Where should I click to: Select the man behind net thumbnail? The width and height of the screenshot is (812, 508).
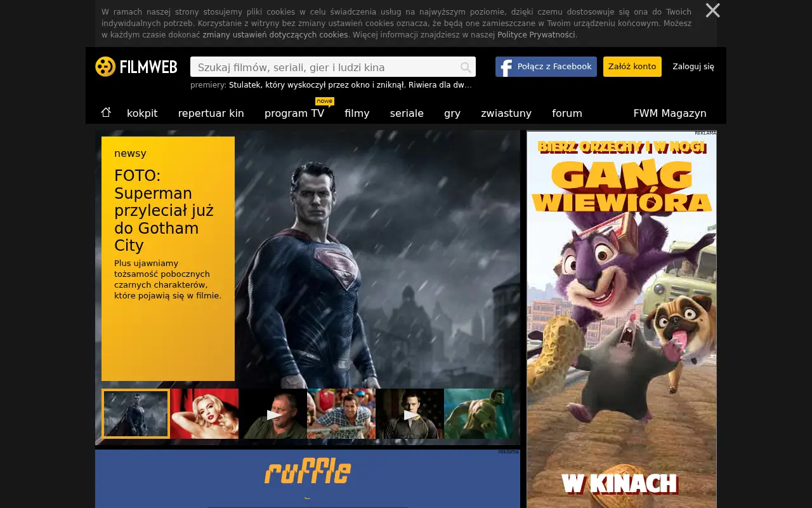tap(341, 414)
